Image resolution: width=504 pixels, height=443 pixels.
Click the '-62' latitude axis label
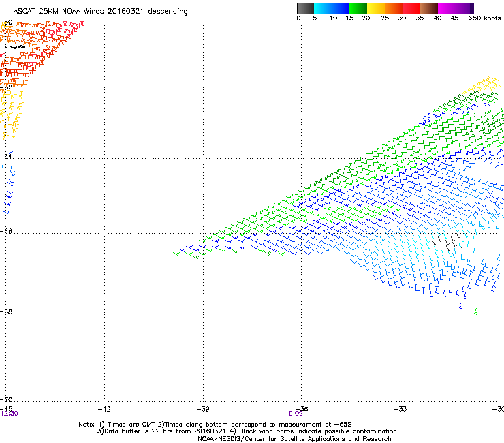pos(6,87)
